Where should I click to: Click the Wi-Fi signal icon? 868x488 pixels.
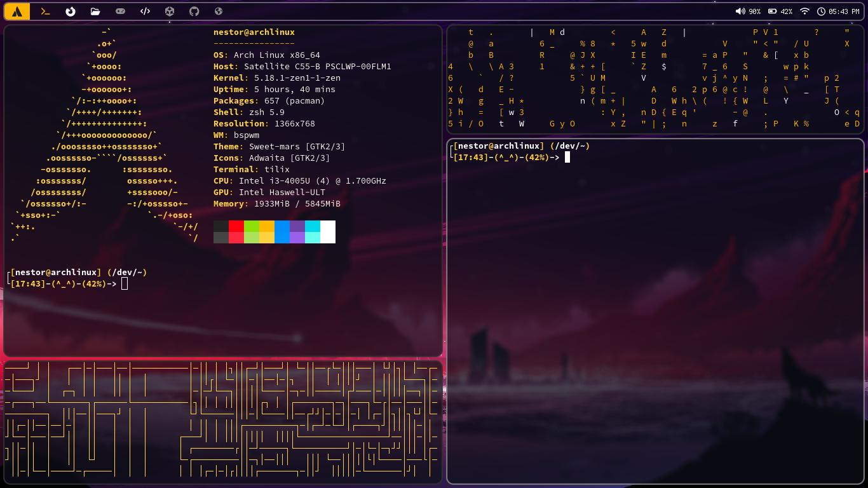[804, 11]
